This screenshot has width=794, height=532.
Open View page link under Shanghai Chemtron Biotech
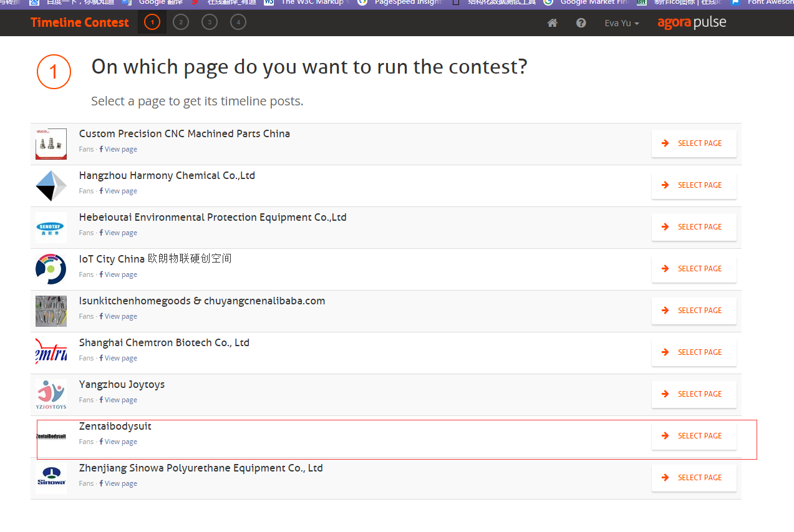pyautogui.click(x=119, y=358)
